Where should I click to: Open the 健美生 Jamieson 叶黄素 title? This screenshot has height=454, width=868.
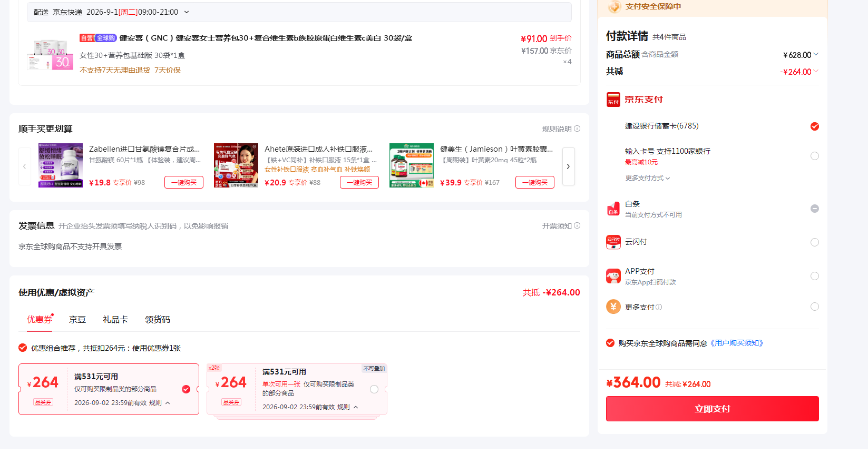(x=496, y=149)
